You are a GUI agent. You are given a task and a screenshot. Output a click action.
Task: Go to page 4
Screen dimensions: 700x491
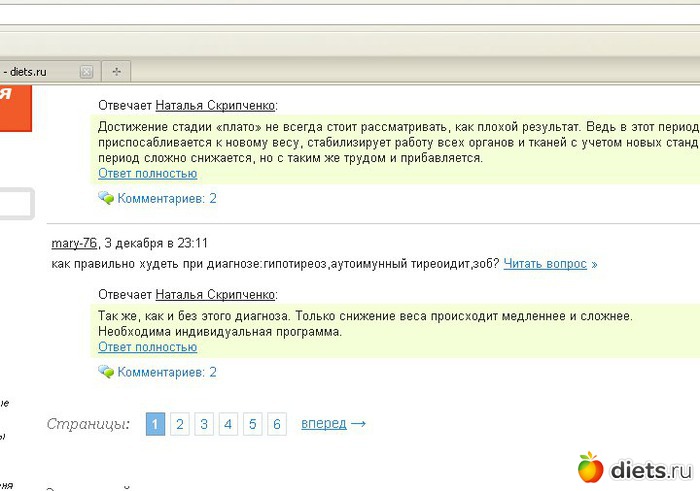pyautogui.click(x=228, y=424)
